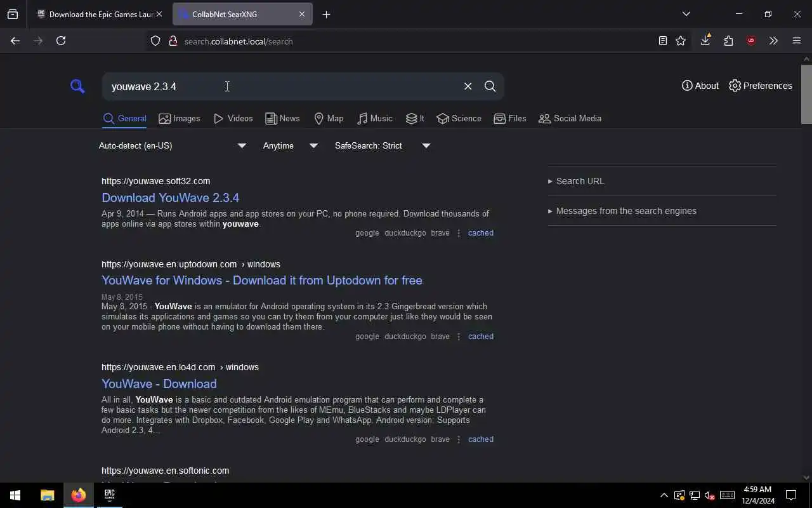Switch to the General tab
Screen dimensions: 812x508
pos(124,119)
